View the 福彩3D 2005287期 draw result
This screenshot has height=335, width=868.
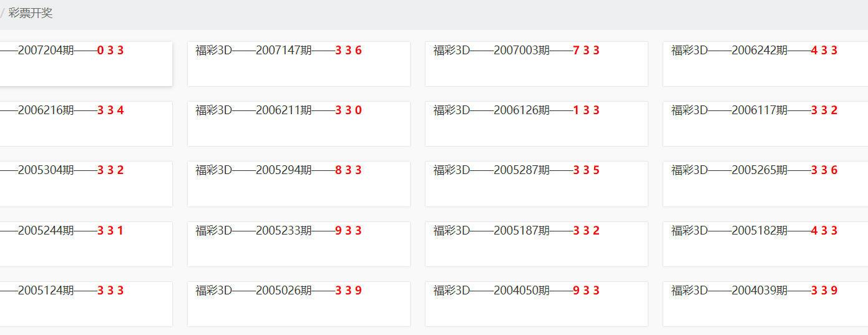coord(537,183)
